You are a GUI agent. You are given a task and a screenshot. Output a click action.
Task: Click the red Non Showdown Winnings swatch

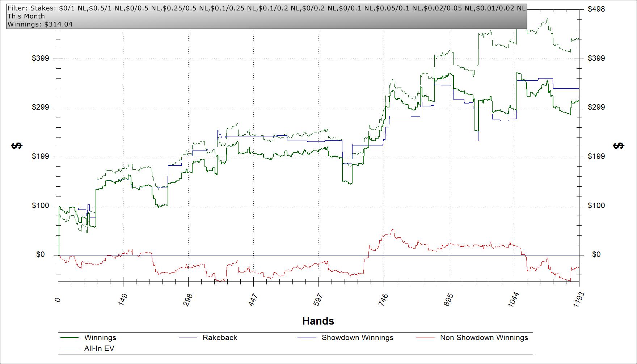(425, 338)
